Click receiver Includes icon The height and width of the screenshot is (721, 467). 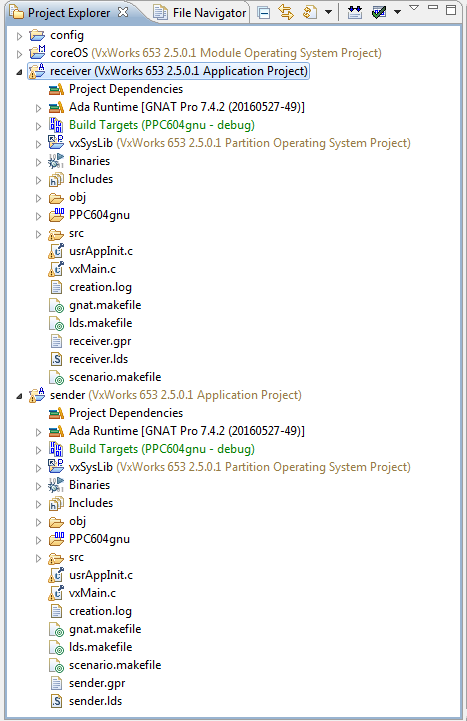[x=56, y=179]
